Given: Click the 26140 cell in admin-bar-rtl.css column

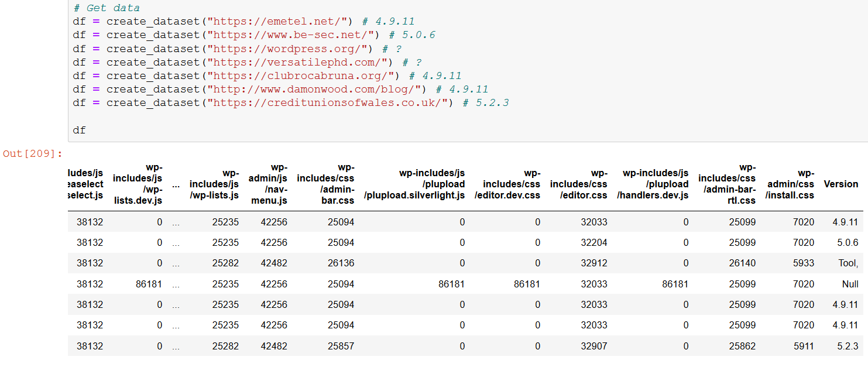Looking at the screenshot, I should coord(742,263).
